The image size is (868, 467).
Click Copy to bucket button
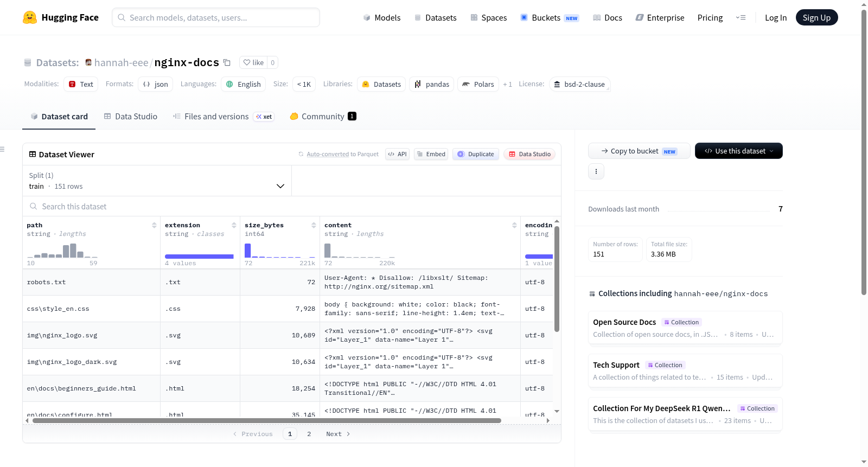point(639,151)
